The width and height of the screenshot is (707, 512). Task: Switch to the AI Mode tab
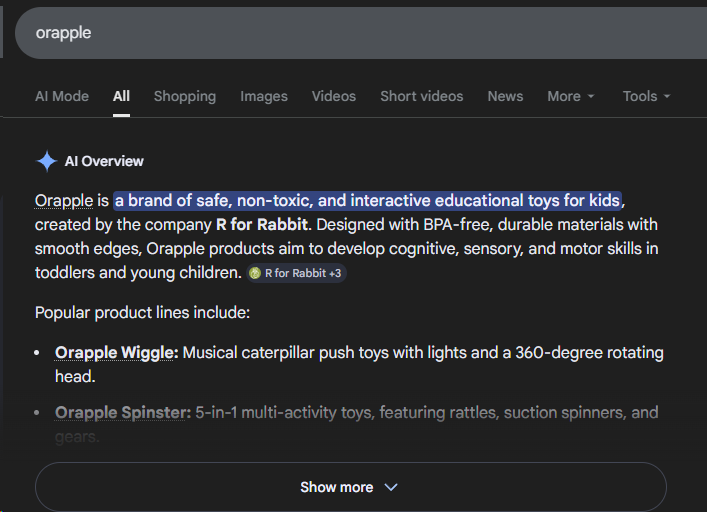pos(62,96)
